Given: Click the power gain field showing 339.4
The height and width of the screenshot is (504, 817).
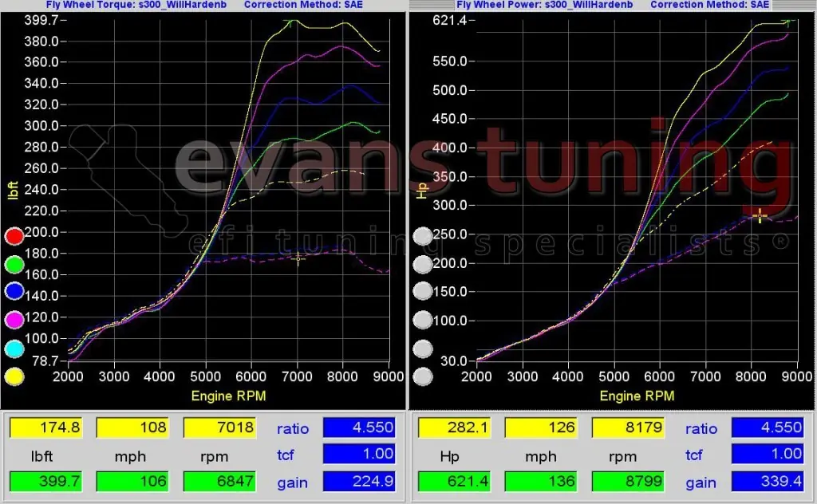Looking at the screenshot, I should coord(768,481).
